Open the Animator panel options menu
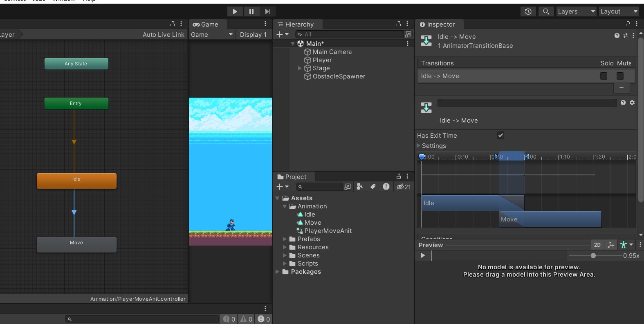 (181, 24)
